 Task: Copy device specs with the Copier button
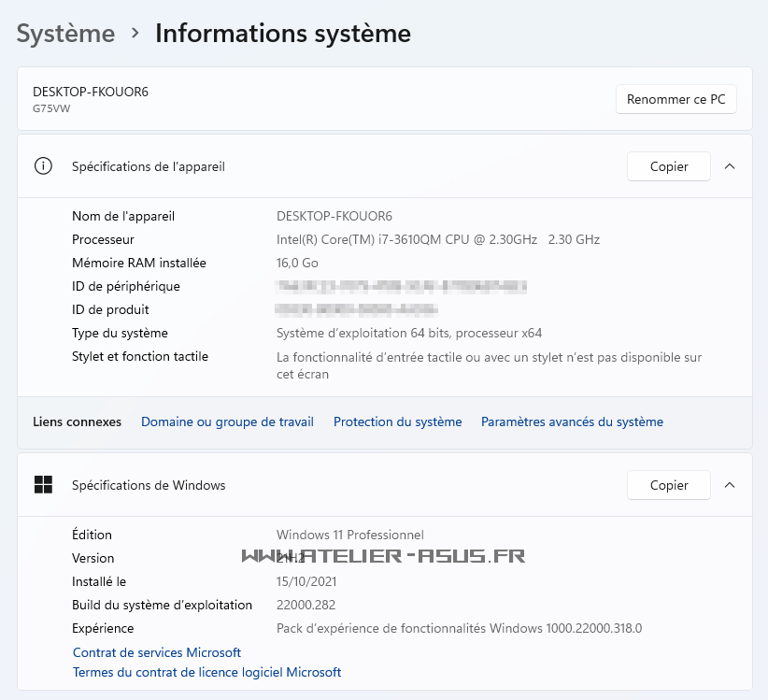[668, 166]
